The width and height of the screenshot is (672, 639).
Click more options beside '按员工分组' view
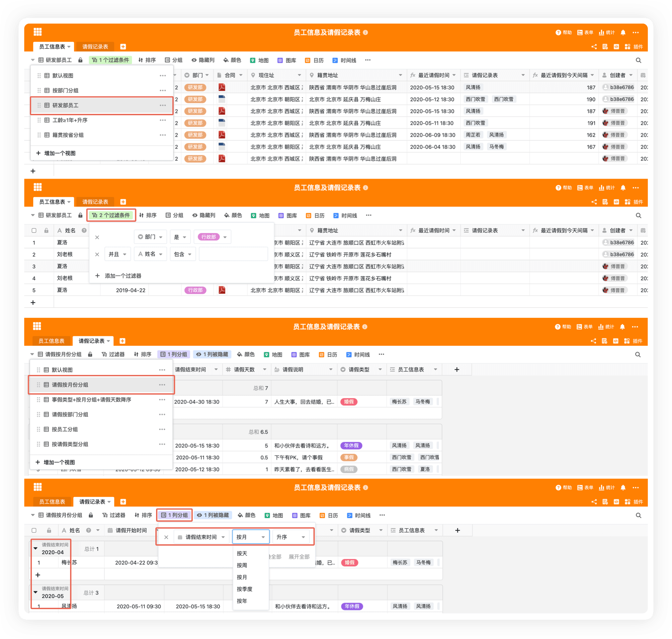[162, 429]
